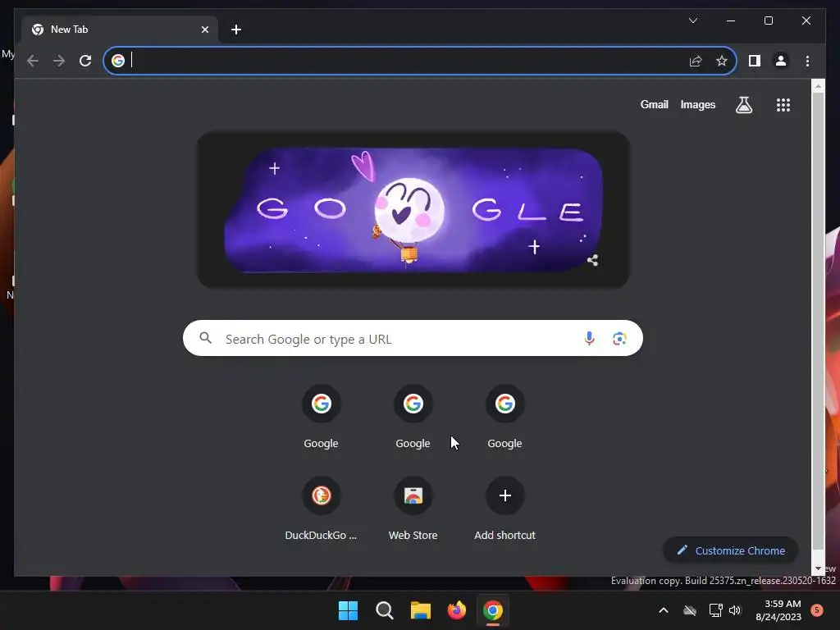The image size is (840, 630).
Task: Click the OneDrive cloud tray icon
Action: tap(689, 610)
